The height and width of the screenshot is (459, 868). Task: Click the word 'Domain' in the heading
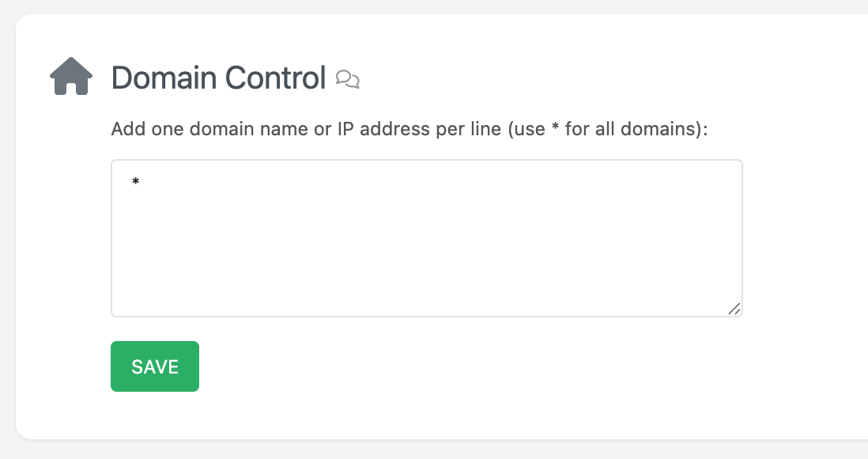pos(164,78)
